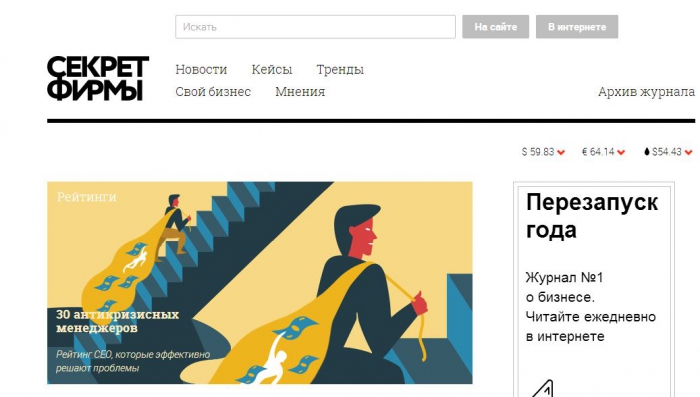Image resolution: width=700 pixels, height=397 pixels.
Task: Click the red euro rate down arrow
Action: (621, 152)
